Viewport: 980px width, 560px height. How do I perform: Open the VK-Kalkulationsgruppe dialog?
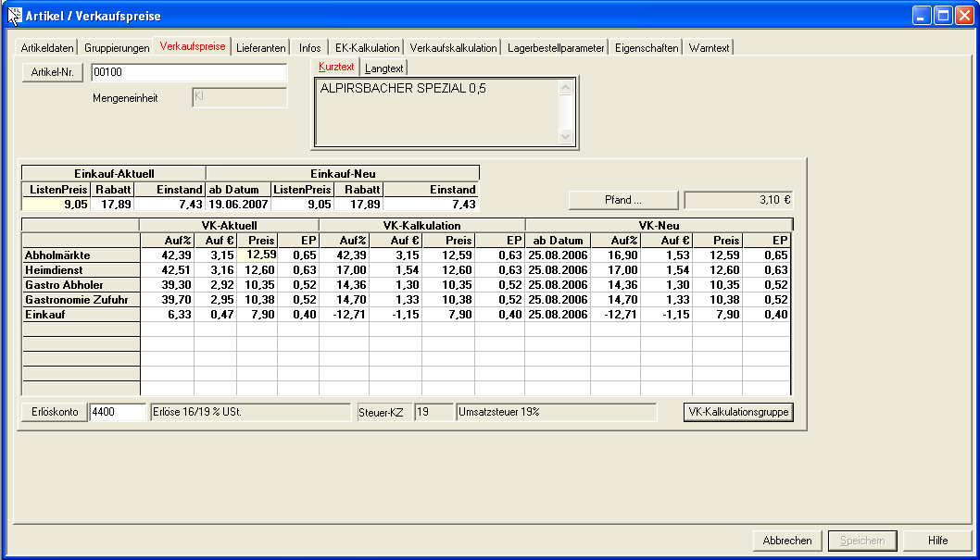click(x=738, y=412)
